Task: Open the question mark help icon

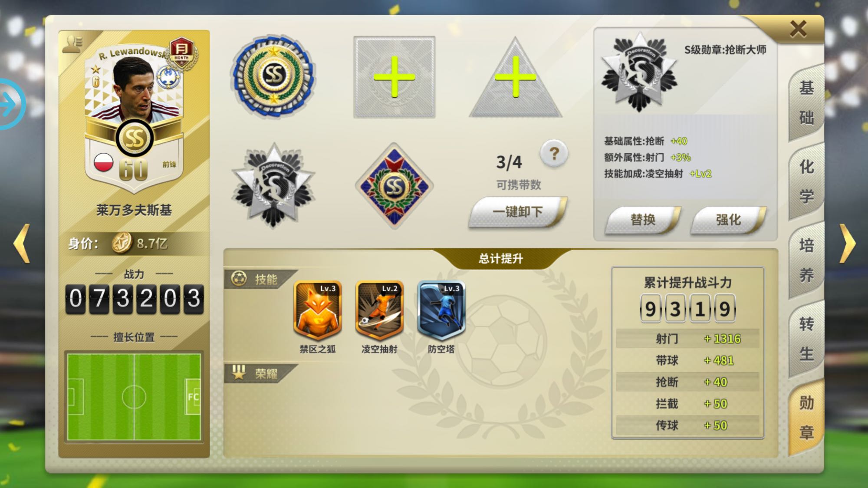Action: coord(554,153)
